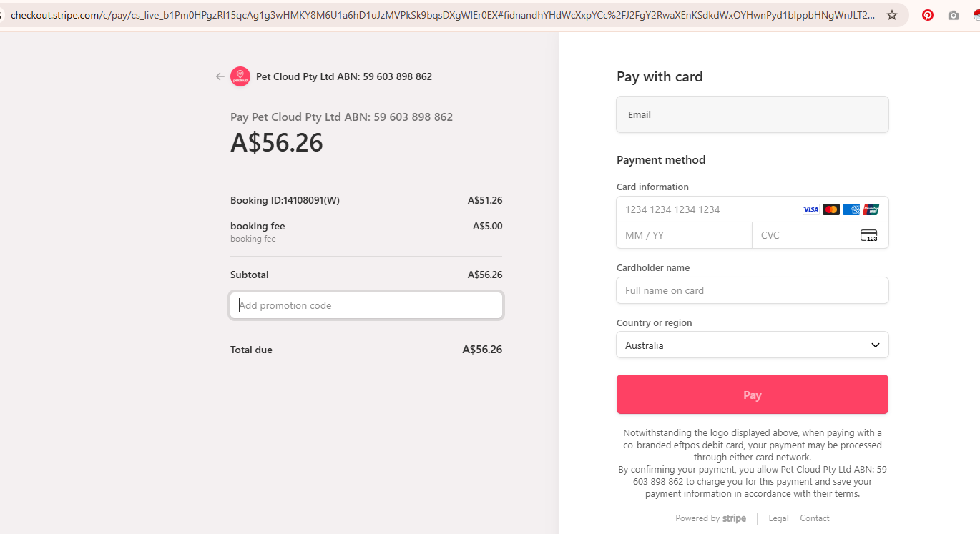Focus the Email input field

752,114
